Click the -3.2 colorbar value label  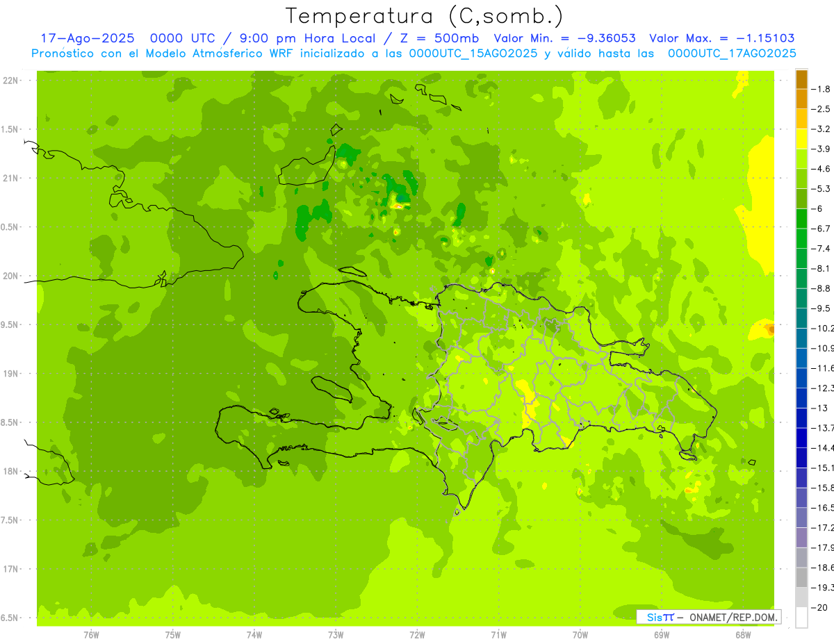point(822,129)
